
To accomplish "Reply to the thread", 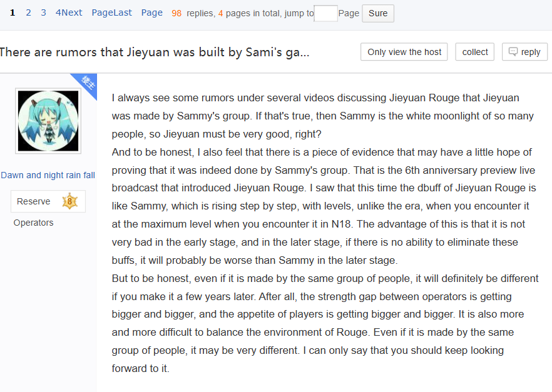I will 524,52.
